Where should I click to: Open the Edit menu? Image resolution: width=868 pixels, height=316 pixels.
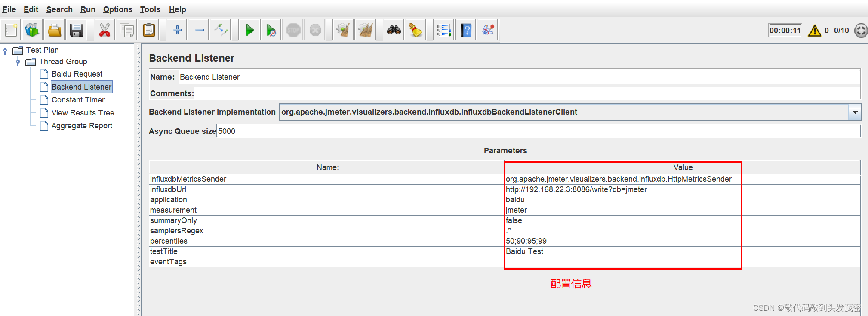click(31, 9)
